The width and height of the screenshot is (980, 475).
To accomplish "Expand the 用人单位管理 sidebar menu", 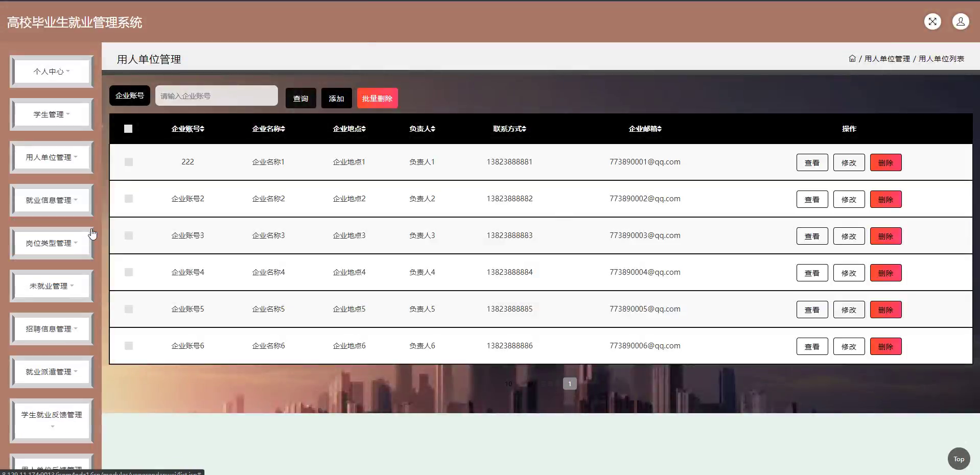I will click(x=52, y=157).
